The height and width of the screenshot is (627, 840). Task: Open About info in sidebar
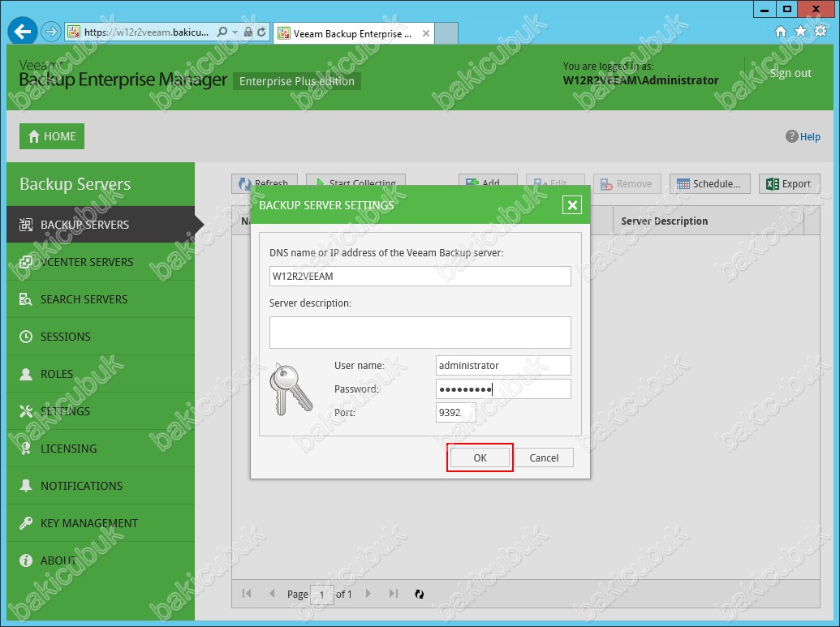pyautogui.click(x=58, y=560)
